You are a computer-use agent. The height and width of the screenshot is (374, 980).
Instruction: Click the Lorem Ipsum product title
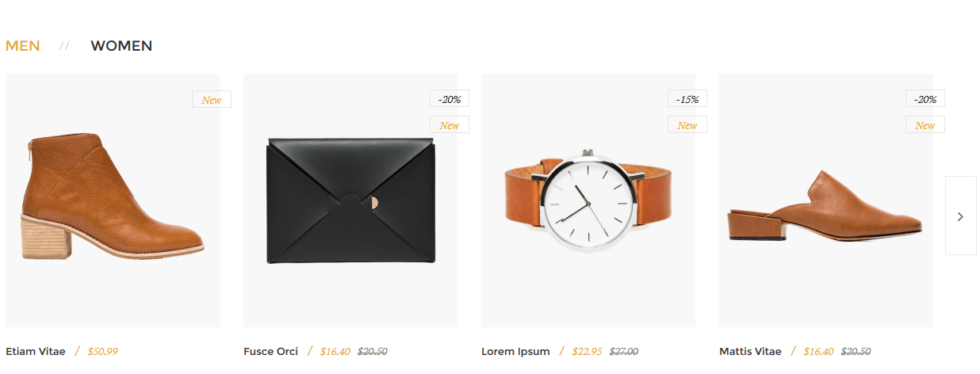(515, 351)
